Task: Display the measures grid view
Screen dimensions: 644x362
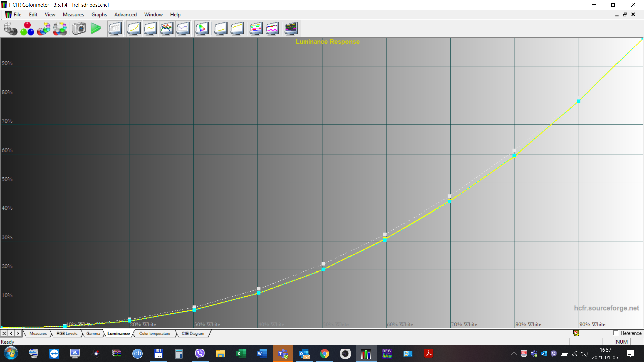Action: coord(115,28)
